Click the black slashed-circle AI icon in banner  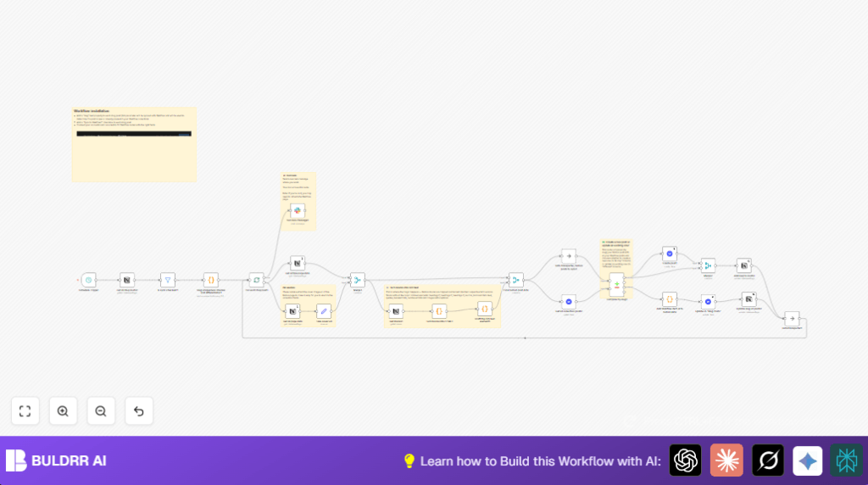[x=768, y=460]
